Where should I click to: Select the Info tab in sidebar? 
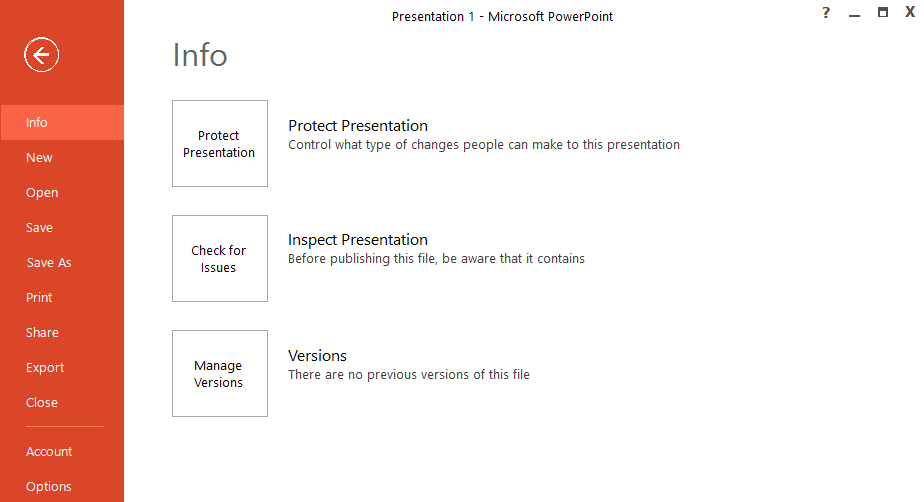click(37, 123)
